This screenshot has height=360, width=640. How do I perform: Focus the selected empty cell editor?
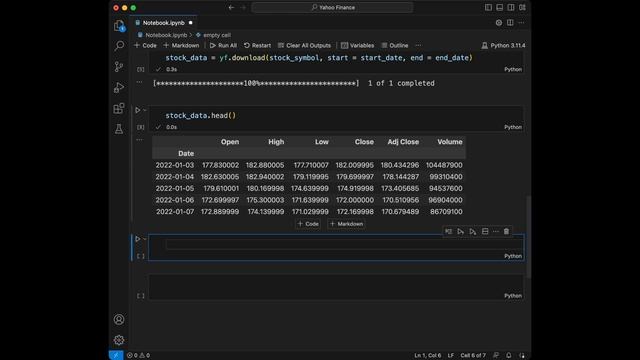(x=344, y=244)
